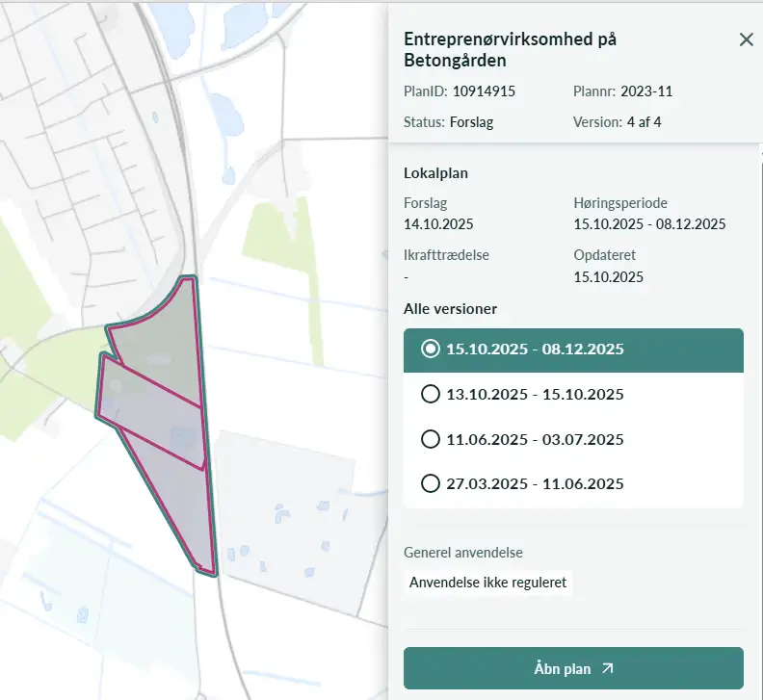The image size is (763, 700).
Task: Switch to version 27.03.2025 - 11.06.2025
Action: (x=431, y=483)
